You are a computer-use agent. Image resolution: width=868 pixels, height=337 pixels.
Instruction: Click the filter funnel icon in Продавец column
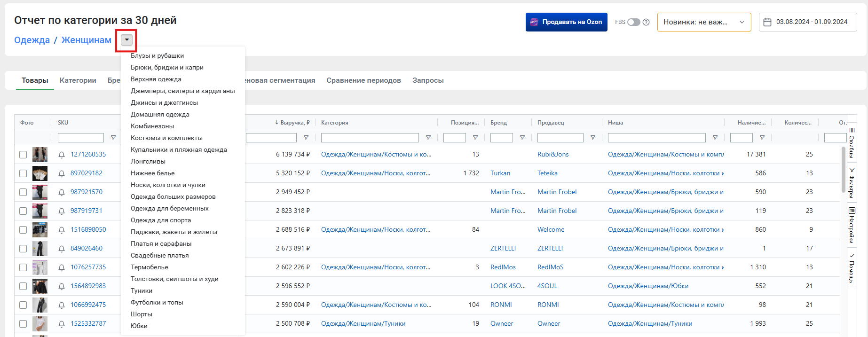pyautogui.click(x=593, y=138)
